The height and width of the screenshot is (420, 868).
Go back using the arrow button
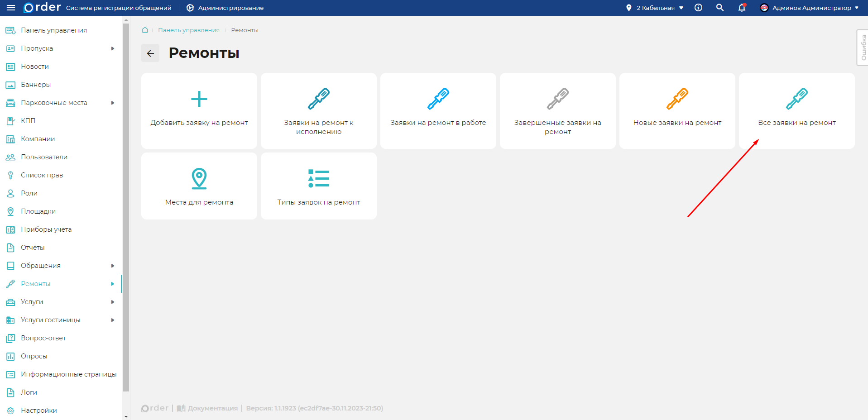(x=150, y=53)
